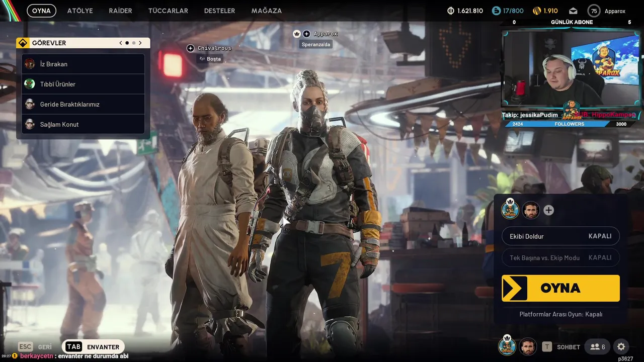Add a squad member with the plus button
This screenshot has height=362, width=644.
click(x=549, y=211)
